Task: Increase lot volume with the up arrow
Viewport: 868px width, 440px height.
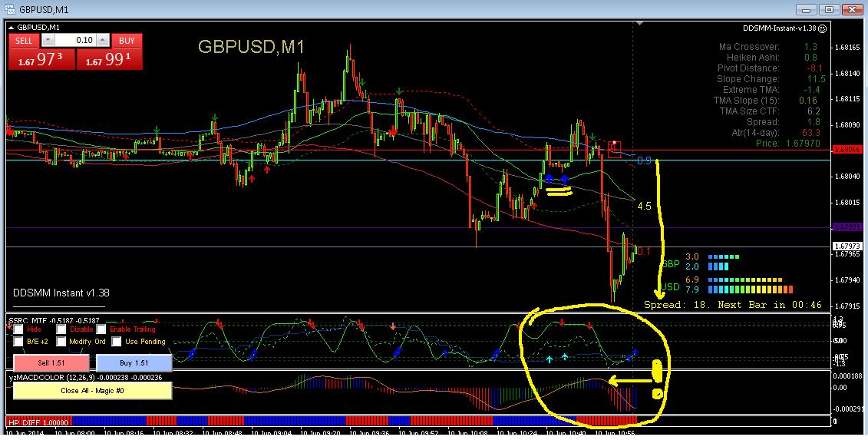Action: tap(102, 41)
